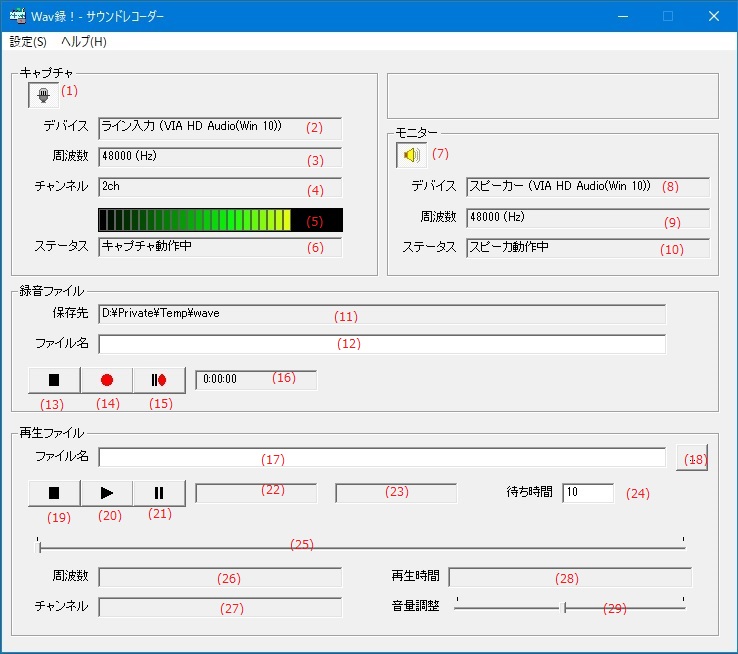This screenshot has height=654, width=738.
Task: Click the playback チャンネル display field
Action: (x=220, y=607)
